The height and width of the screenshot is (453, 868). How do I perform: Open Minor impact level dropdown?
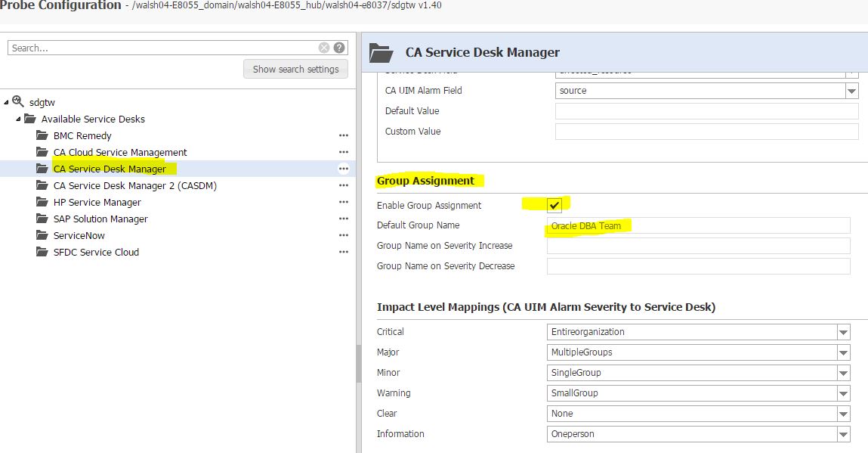843,373
